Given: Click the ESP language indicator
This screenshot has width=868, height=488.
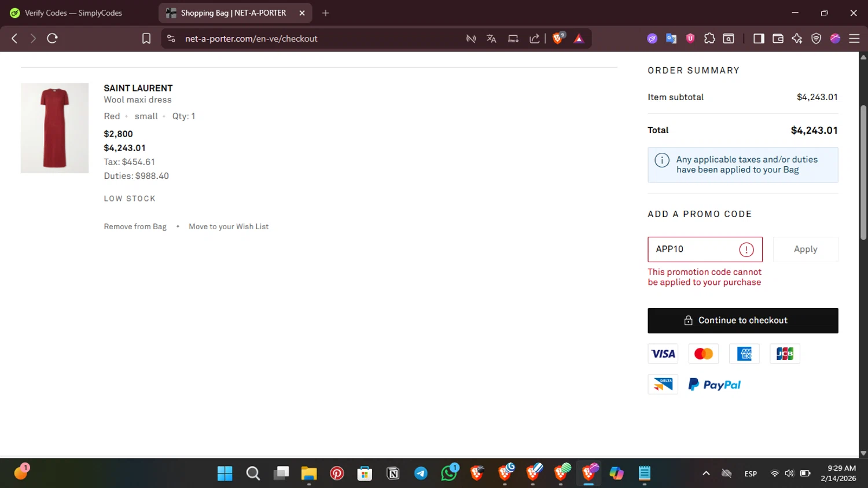Looking at the screenshot, I should 751,474.
